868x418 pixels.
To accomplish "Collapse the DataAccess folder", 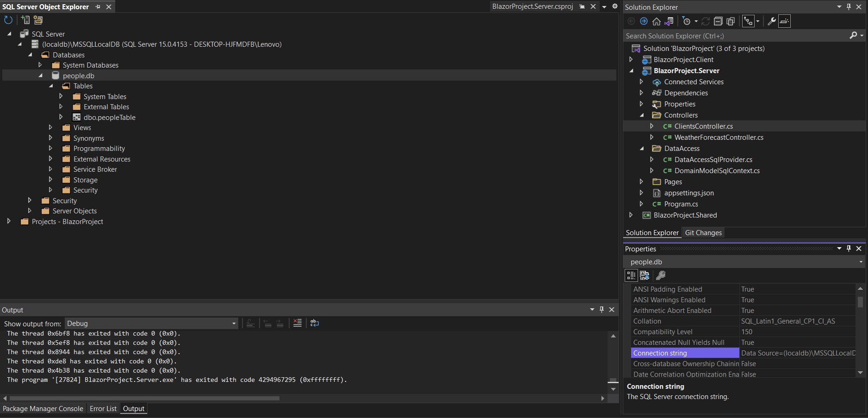I will pyautogui.click(x=642, y=149).
